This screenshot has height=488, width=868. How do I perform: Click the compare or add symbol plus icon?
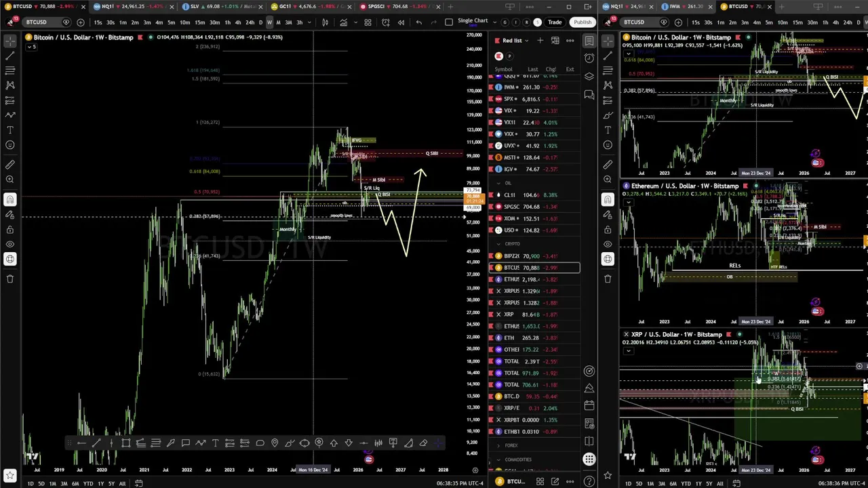80,22
